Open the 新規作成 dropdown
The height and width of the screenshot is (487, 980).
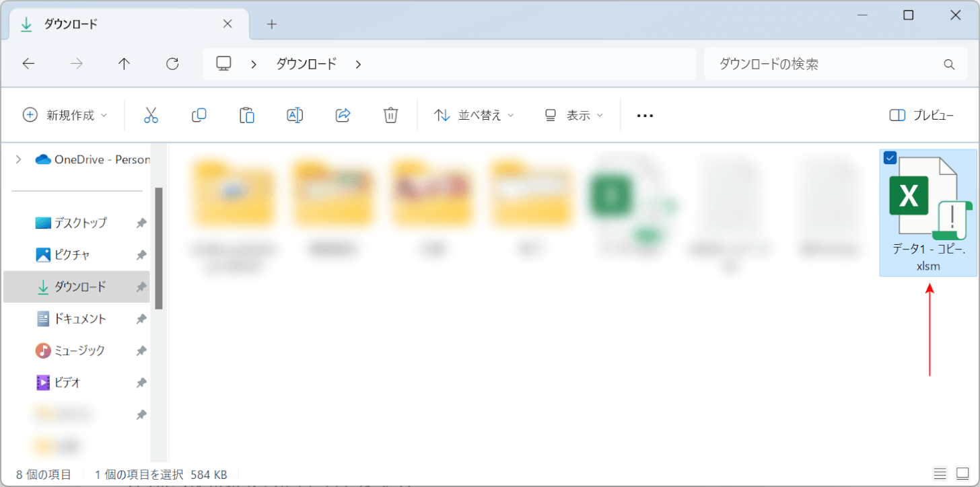[x=65, y=116]
